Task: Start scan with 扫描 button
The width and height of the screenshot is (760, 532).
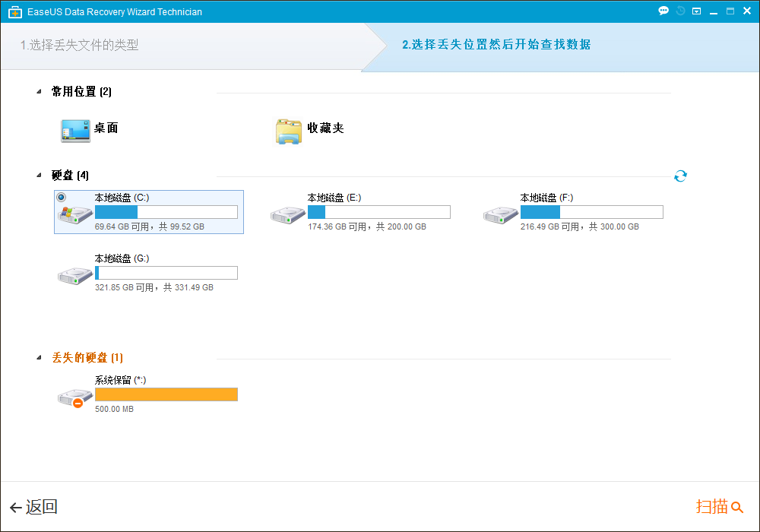Action: pos(720,507)
